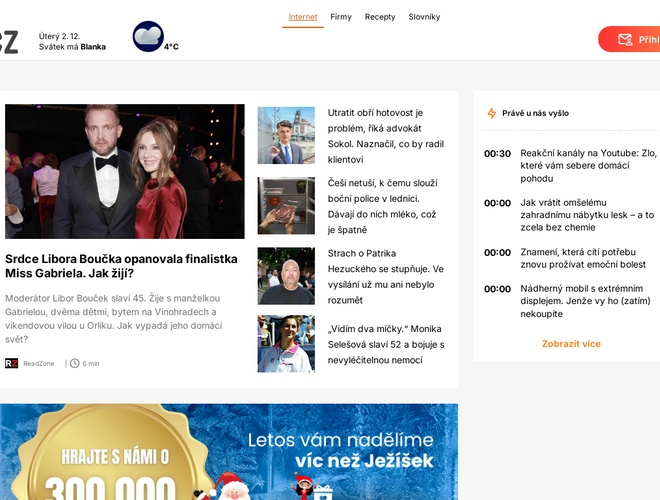The height and width of the screenshot is (500, 660).
Task: Click the ReadZone source logo icon
Action: tap(11, 363)
